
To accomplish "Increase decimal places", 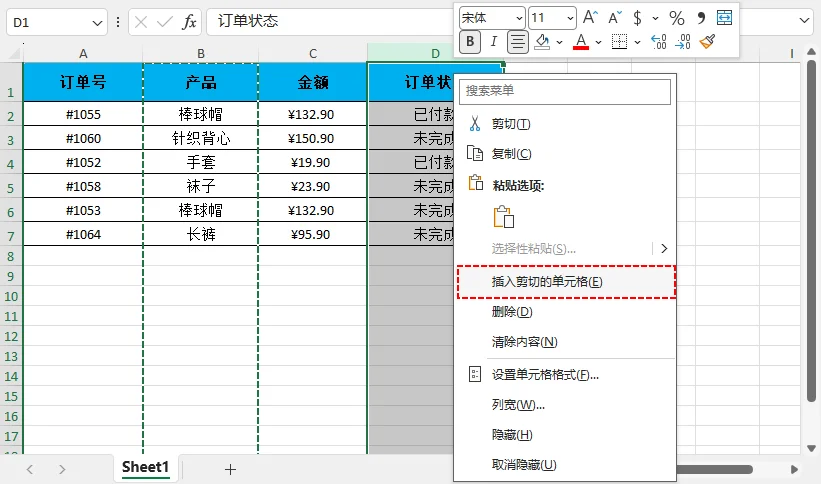I will point(659,41).
